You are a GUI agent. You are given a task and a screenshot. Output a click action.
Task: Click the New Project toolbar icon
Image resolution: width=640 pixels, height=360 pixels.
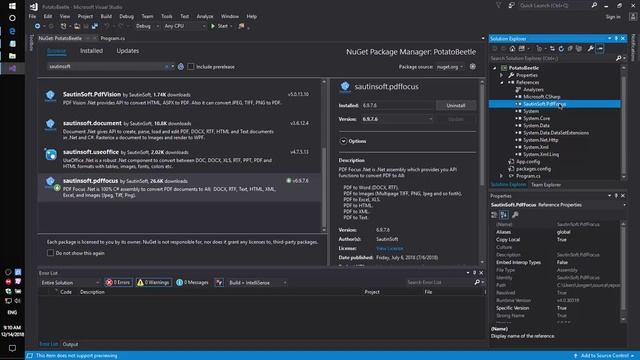coord(63,26)
